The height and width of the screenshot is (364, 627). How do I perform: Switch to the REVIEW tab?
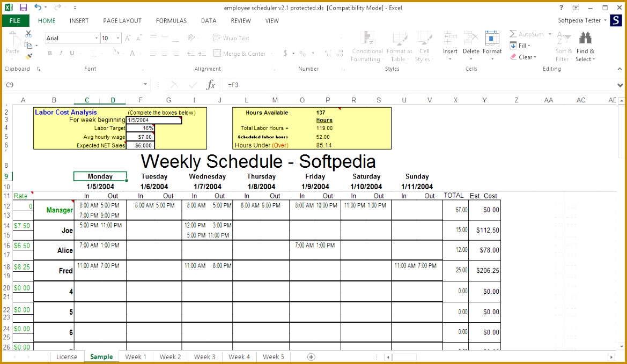pos(241,21)
